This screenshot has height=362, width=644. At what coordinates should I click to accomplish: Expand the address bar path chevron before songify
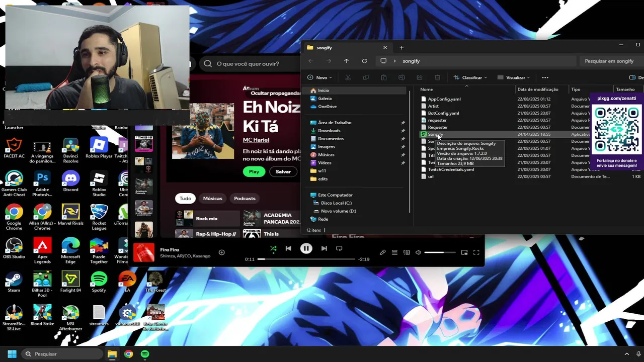coord(394,61)
